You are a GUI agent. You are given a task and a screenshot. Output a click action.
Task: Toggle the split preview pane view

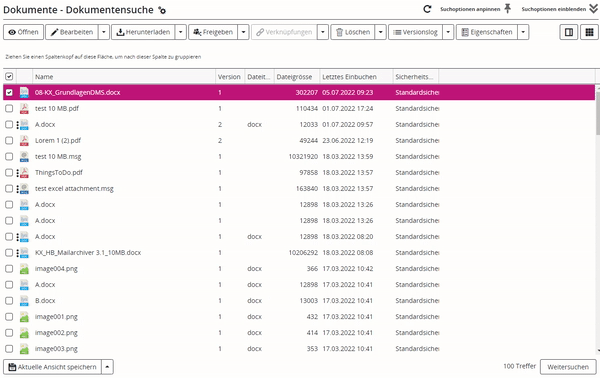click(569, 32)
